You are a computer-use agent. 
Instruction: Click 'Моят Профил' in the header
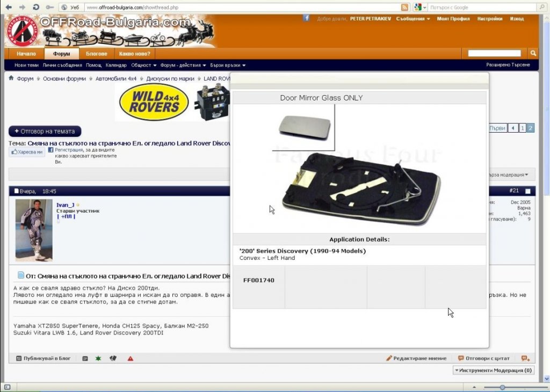pyautogui.click(x=453, y=19)
